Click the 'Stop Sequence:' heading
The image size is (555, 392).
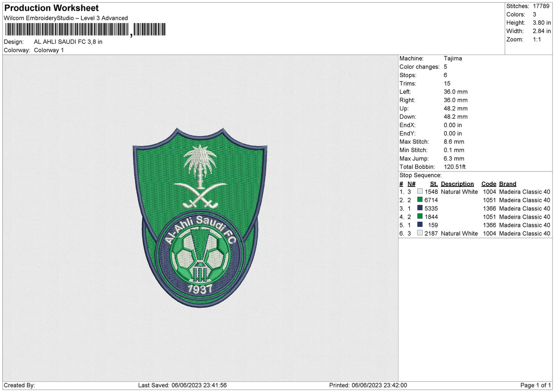pyautogui.click(x=420, y=175)
